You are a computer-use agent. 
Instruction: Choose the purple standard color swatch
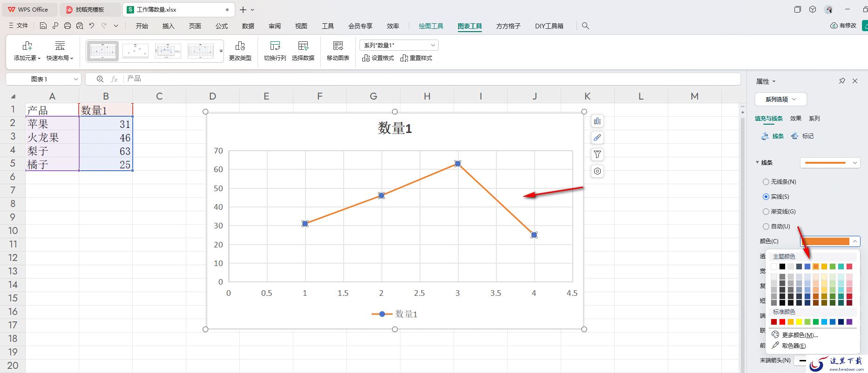[x=849, y=322]
